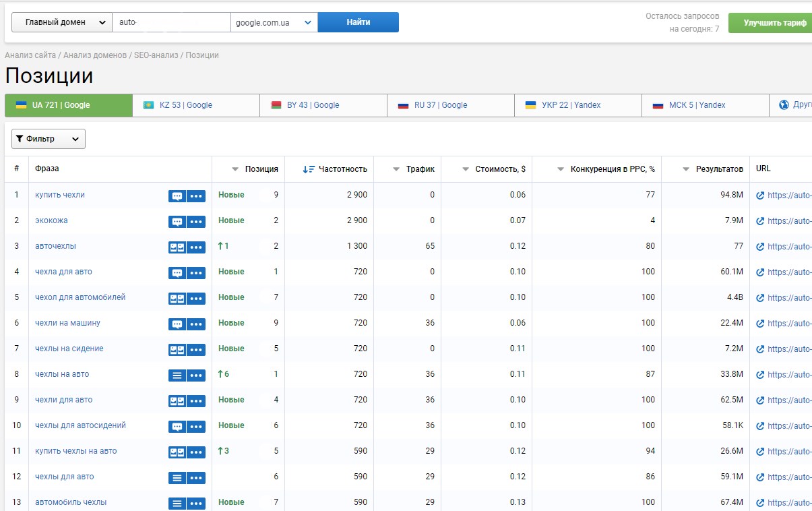Click the Kazakhstan flag on KZ tab
Viewport: 812px width, 511px height.
point(148,105)
